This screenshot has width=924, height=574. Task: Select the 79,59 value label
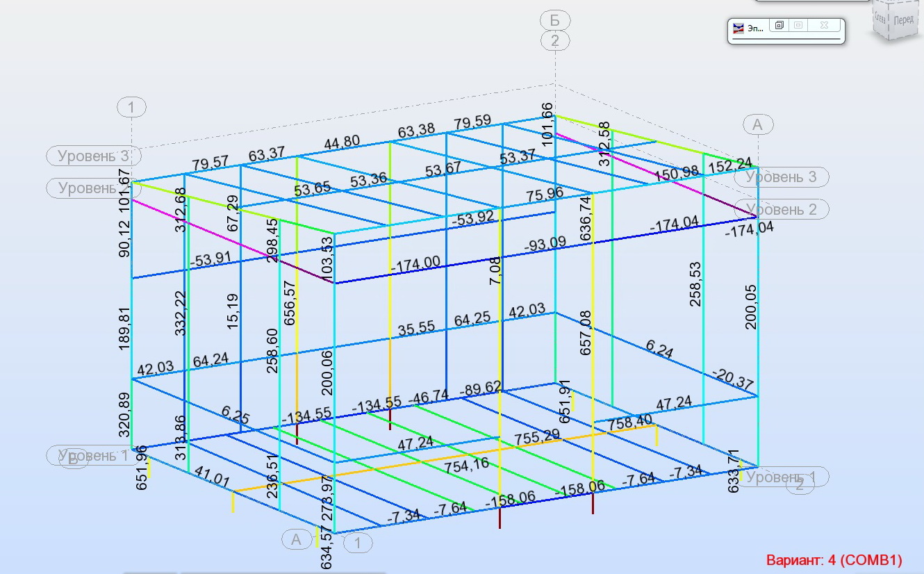[x=472, y=123]
